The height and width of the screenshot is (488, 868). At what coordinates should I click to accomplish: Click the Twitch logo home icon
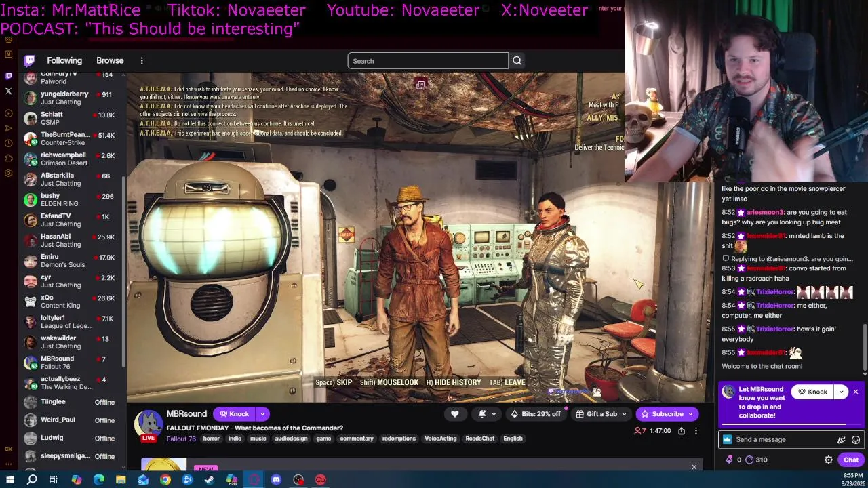click(x=30, y=61)
